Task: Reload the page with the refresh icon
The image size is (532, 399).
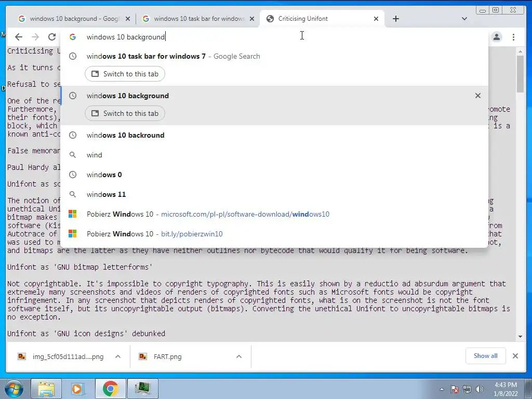Action: point(52,37)
